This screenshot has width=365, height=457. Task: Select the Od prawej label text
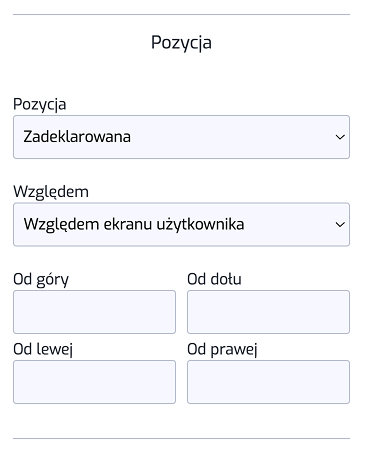222,349
